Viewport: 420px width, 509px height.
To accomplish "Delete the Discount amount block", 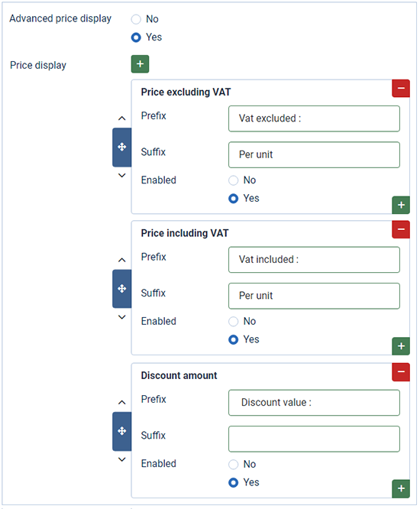I will 401,372.
